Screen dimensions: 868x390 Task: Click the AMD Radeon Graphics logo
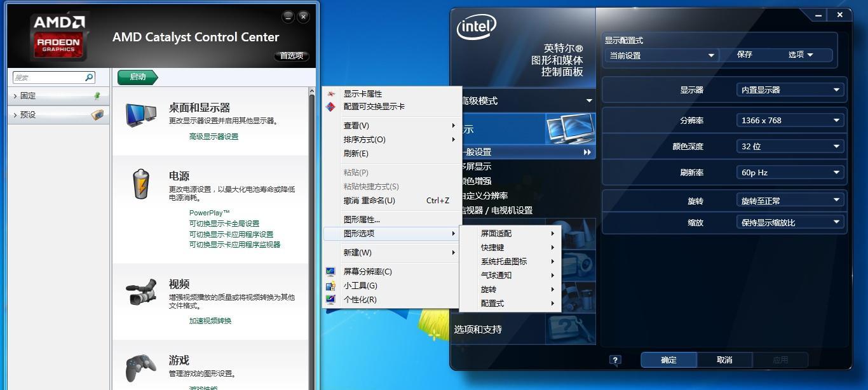(x=58, y=37)
